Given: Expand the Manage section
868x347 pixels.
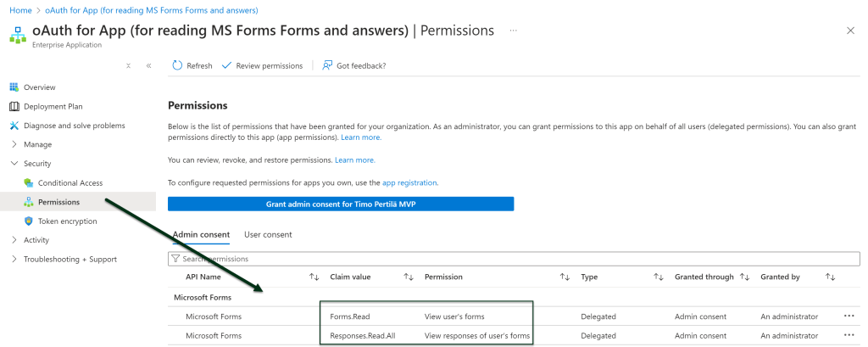Looking at the screenshot, I should (x=14, y=144).
